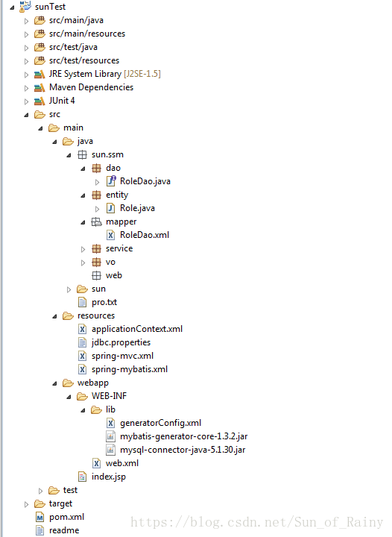Click the entity package icon
The width and height of the screenshot is (392, 537).
click(x=96, y=195)
